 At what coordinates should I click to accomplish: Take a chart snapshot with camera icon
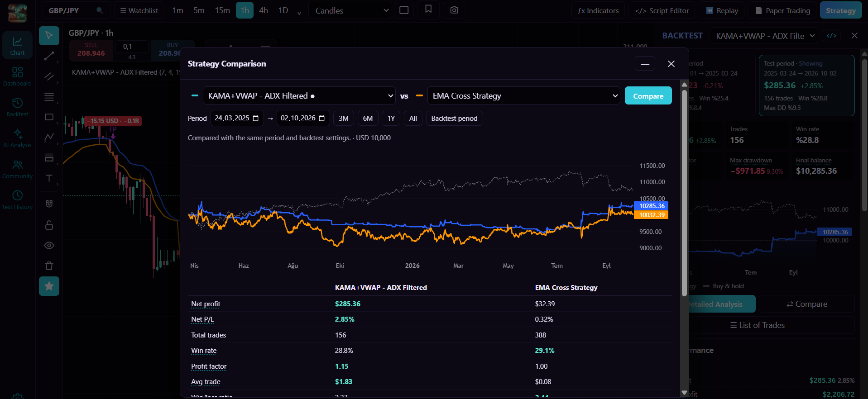pos(454,10)
